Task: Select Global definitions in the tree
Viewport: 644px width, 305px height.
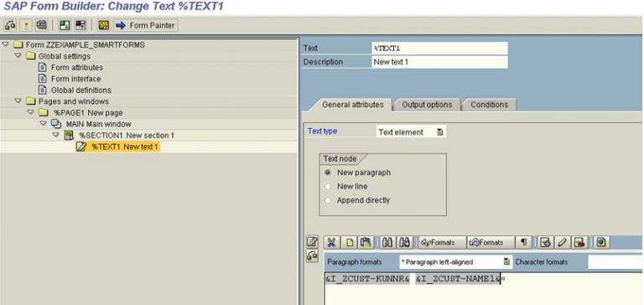Action: (80, 90)
